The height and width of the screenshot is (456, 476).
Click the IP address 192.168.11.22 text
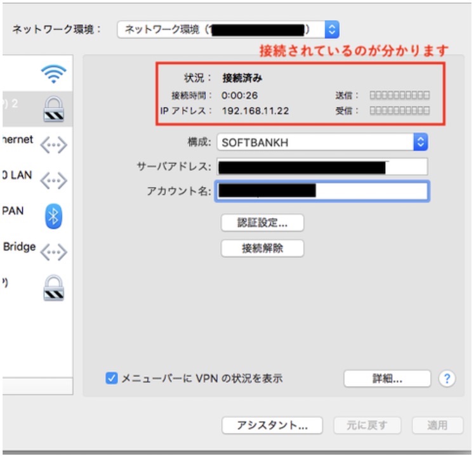coord(255,111)
